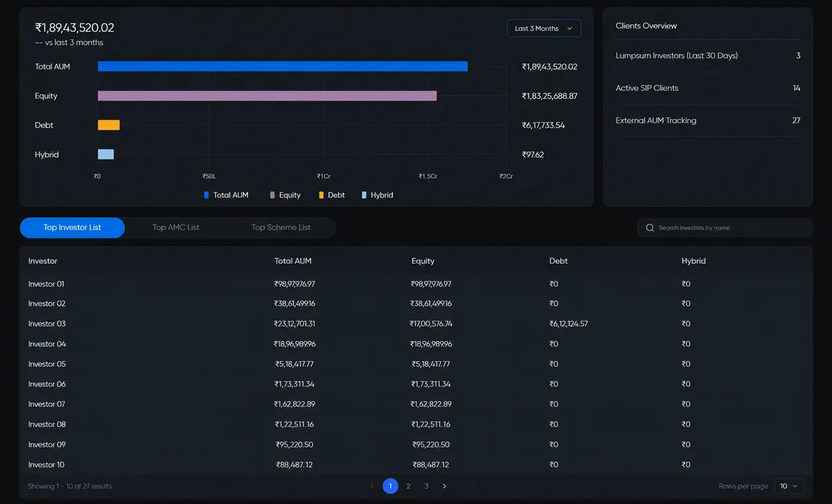Click the ₹6,12,124.57 debt value

pyautogui.click(x=569, y=324)
